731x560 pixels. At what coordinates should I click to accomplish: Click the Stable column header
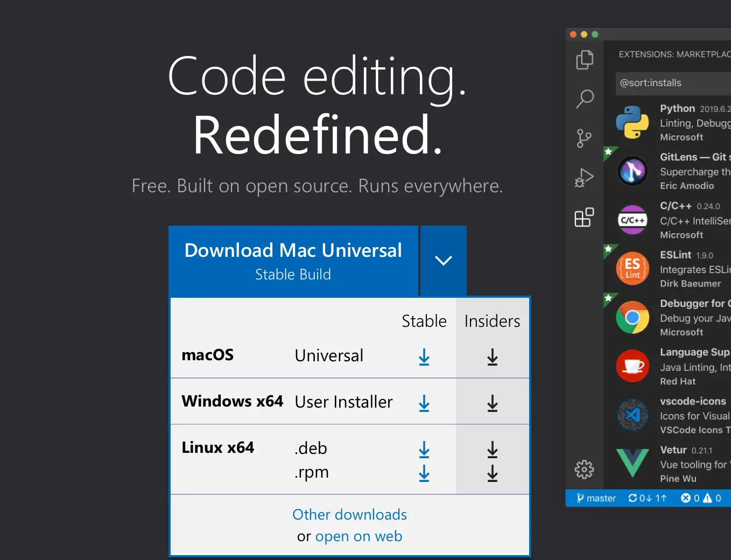[x=424, y=321]
